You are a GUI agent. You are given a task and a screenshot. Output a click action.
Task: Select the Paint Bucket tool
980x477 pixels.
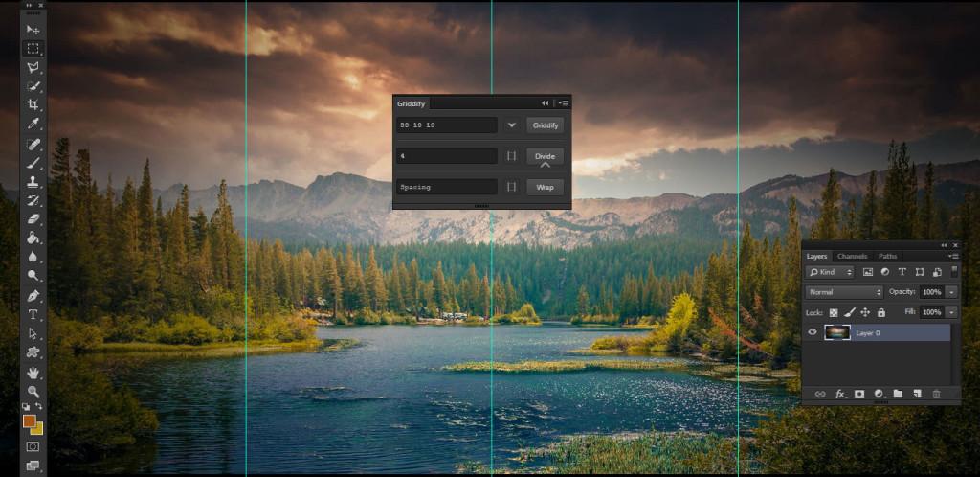[x=33, y=238]
